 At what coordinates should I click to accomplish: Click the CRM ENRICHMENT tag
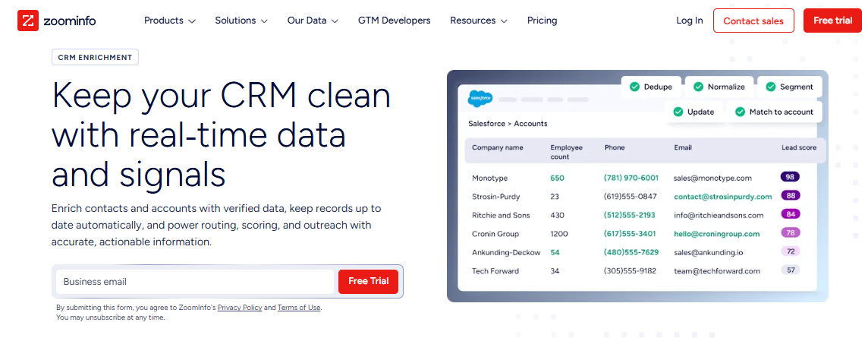point(95,58)
